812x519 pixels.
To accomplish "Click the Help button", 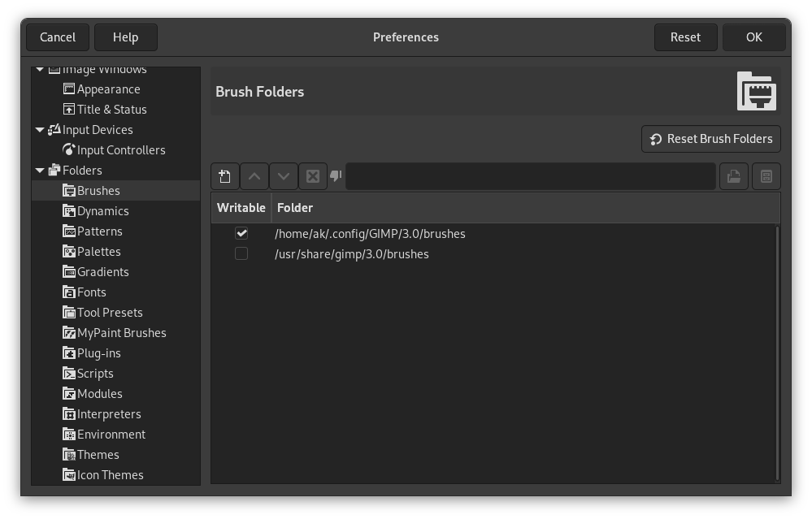I will tap(126, 37).
